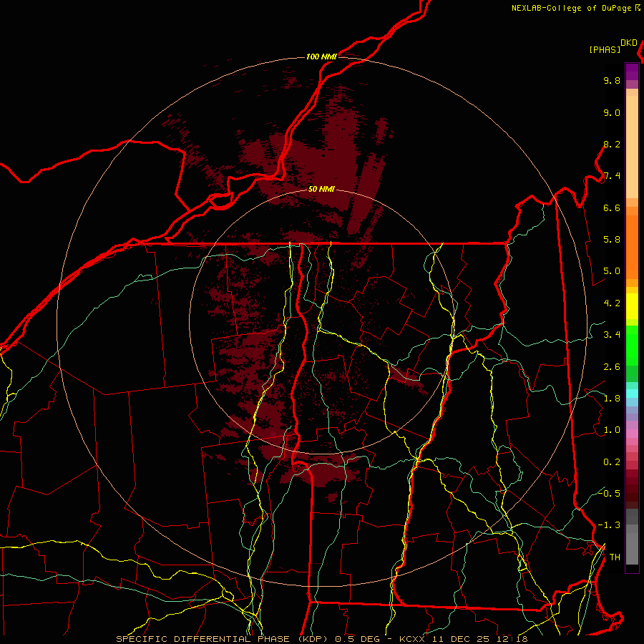Image resolution: width=644 pixels, height=644 pixels.
Task: Click the NEXLAB-College of DuPage label
Action: 572,8
